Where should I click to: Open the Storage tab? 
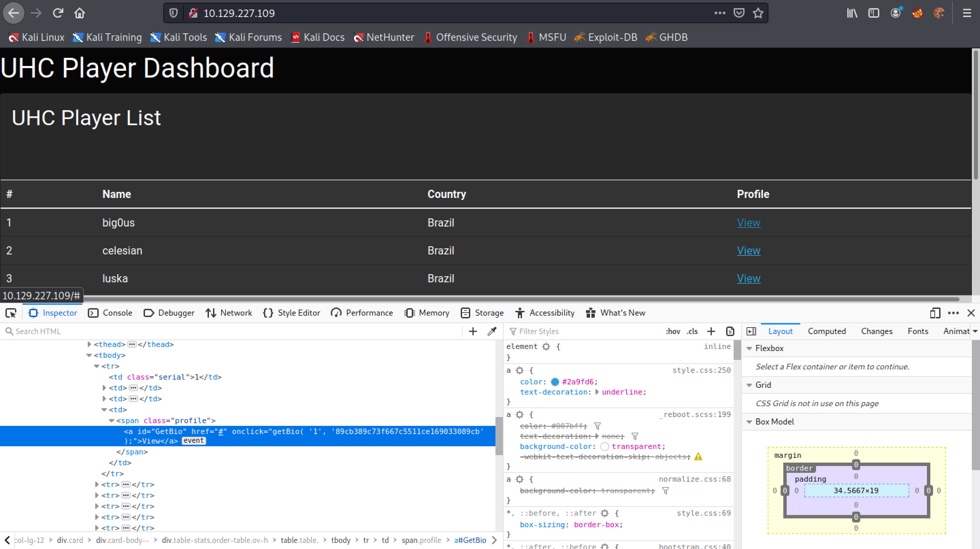tap(482, 313)
